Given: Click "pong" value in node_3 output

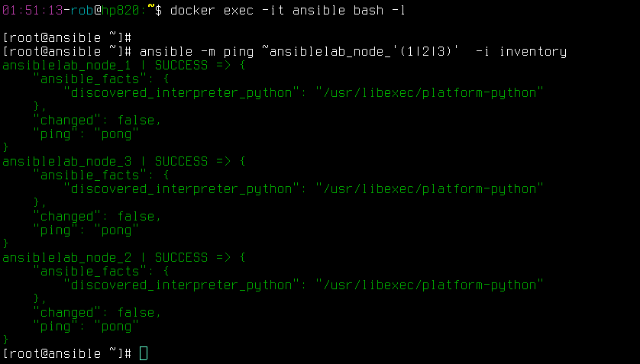Looking at the screenshot, I should pos(117,230).
